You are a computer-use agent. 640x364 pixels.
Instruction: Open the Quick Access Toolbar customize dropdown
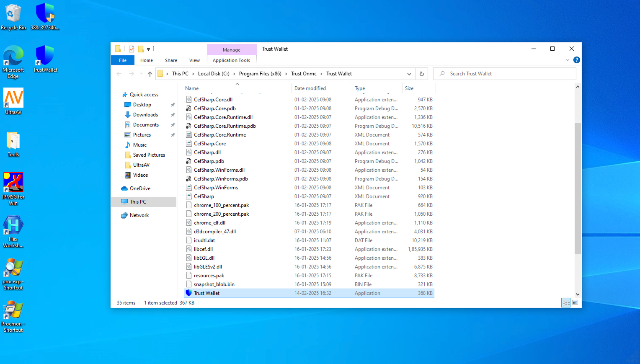(x=148, y=49)
